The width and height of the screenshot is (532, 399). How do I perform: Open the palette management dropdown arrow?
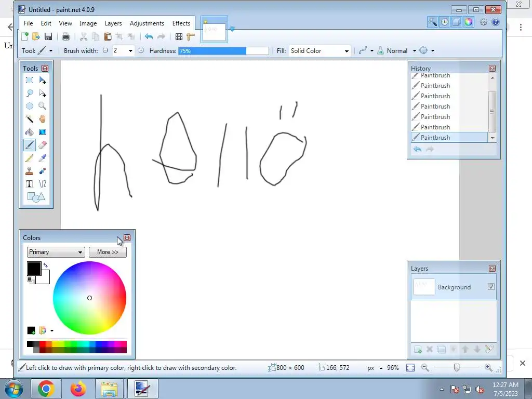tap(51, 330)
